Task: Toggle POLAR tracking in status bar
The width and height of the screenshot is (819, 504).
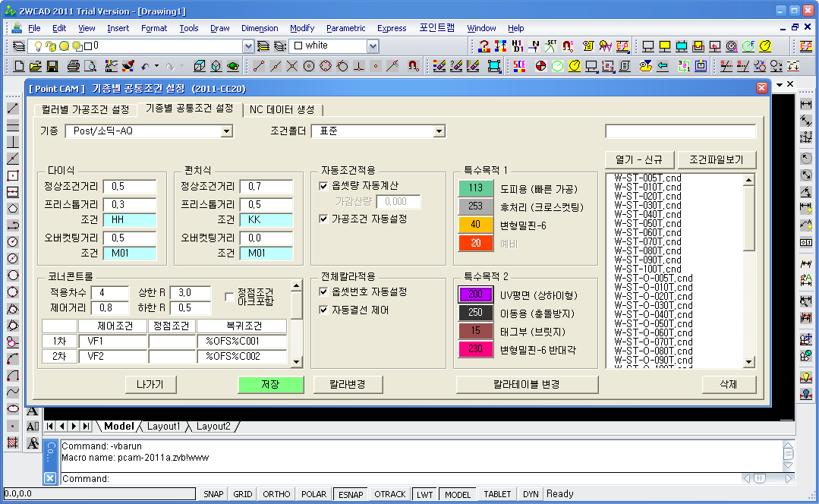Action: (314, 494)
